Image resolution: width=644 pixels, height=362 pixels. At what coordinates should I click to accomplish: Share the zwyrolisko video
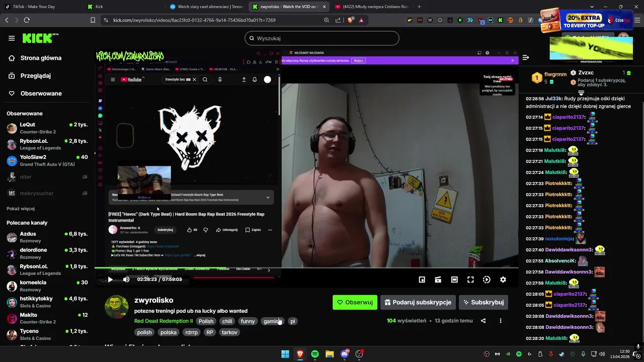(483, 321)
